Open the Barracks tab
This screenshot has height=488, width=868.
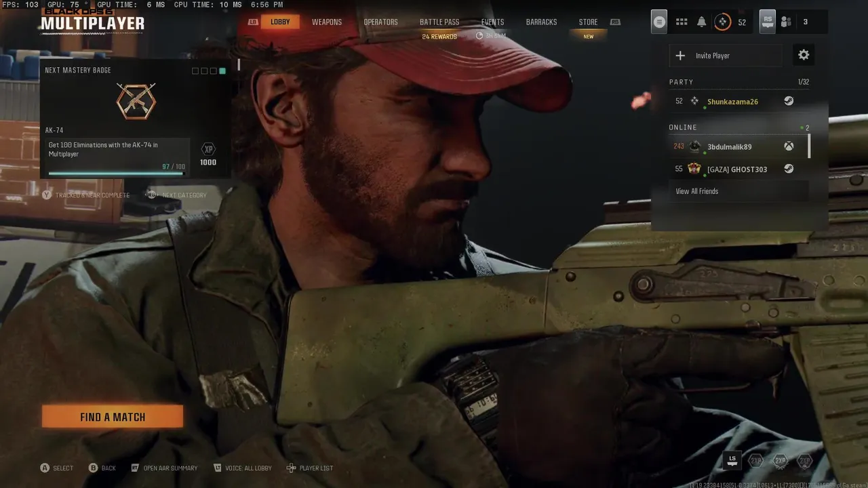541,22
